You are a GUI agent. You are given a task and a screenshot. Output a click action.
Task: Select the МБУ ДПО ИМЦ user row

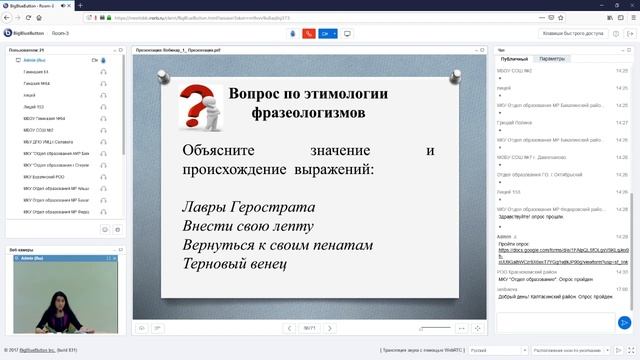coord(64,142)
